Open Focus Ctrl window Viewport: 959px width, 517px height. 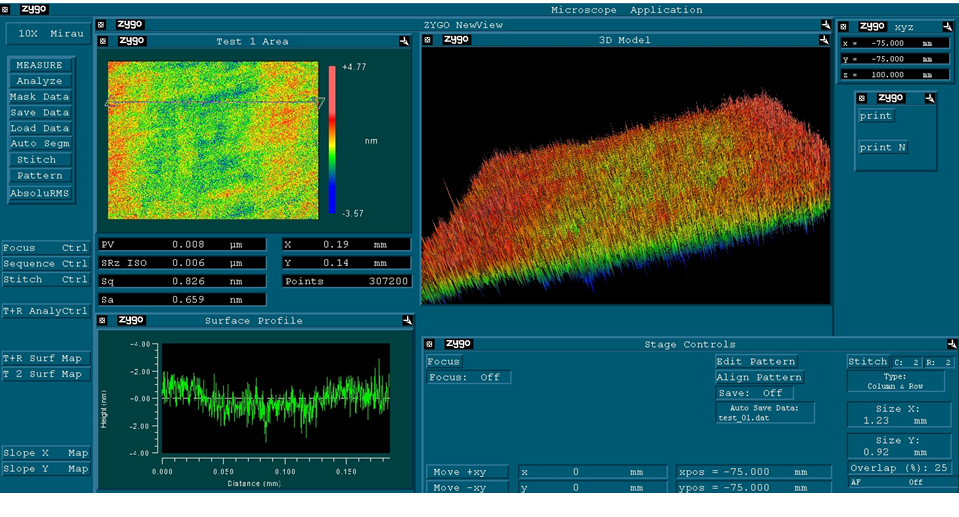coord(46,248)
